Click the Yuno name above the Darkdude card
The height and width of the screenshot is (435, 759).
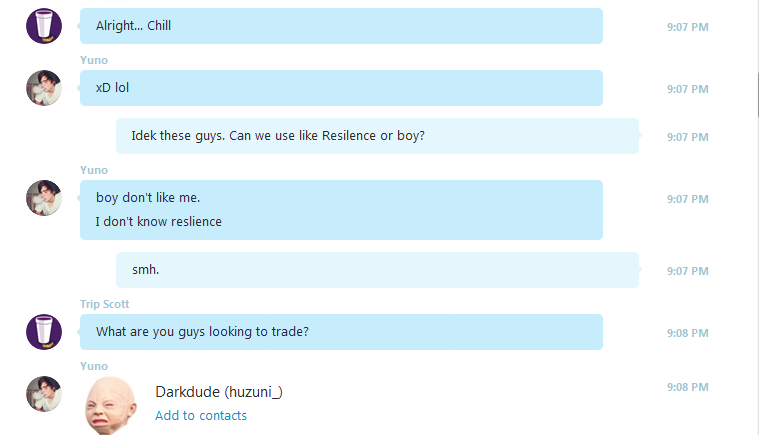click(94, 366)
